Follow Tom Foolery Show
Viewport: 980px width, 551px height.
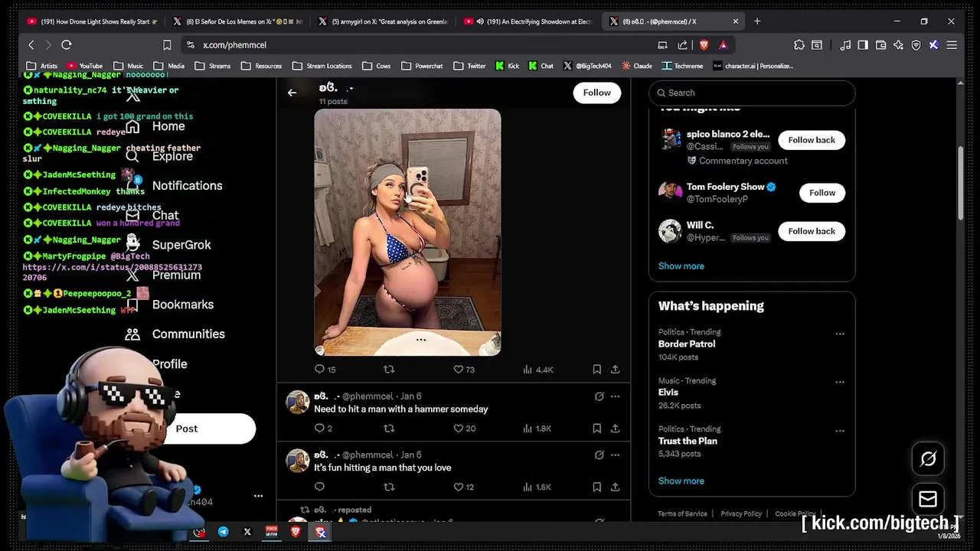point(822,193)
